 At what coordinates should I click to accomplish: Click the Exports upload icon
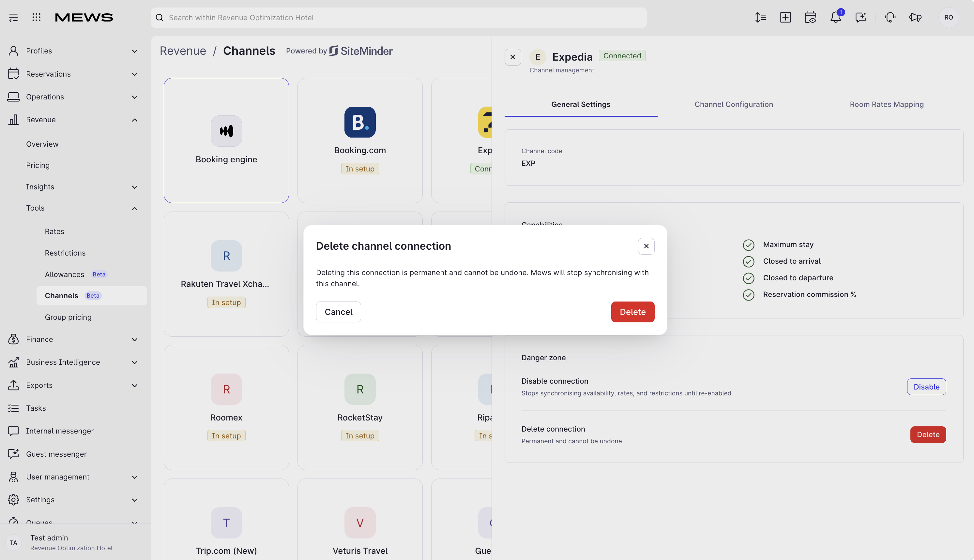tap(13, 385)
